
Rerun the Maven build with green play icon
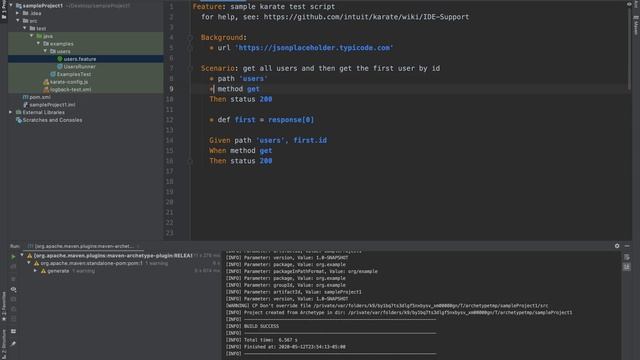[x=13, y=257]
